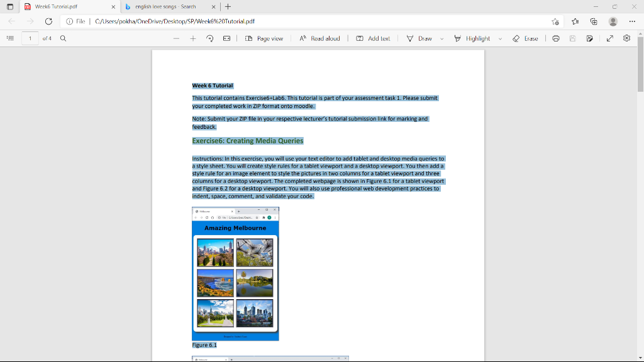
Task: Open a new browser tab
Action: pos(228,6)
